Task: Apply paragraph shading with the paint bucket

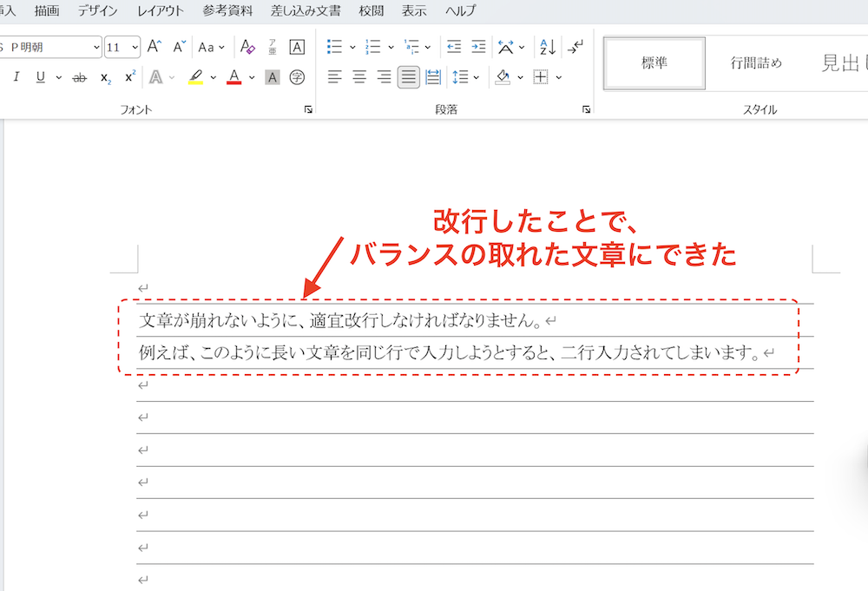Action: point(503,77)
